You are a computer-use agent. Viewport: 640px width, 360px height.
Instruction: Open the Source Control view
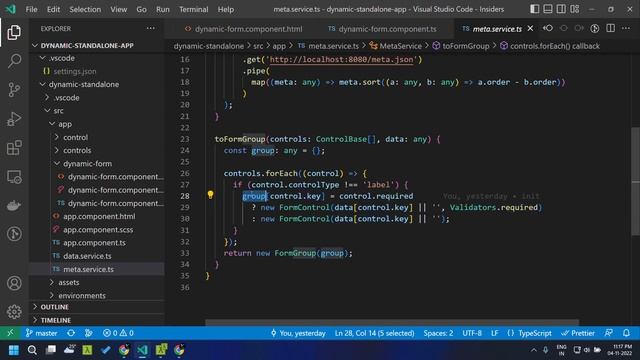14,90
